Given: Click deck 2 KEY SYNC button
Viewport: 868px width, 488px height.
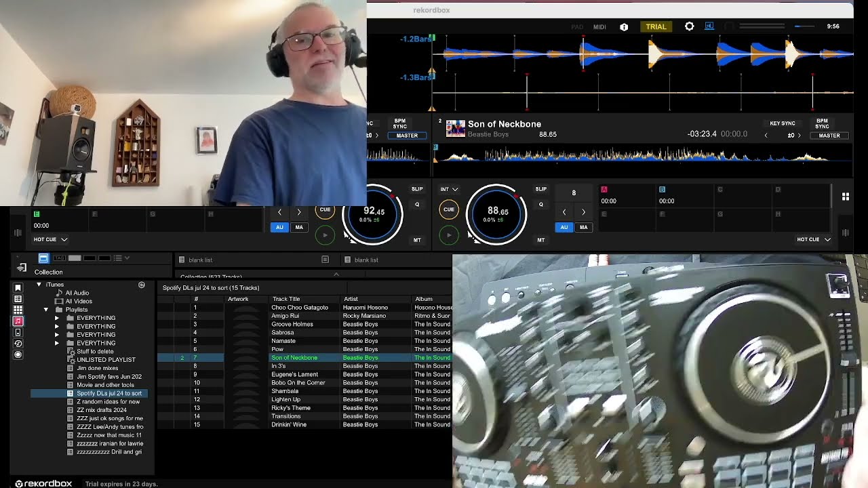Looking at the screenshot, I should point(783,123).
